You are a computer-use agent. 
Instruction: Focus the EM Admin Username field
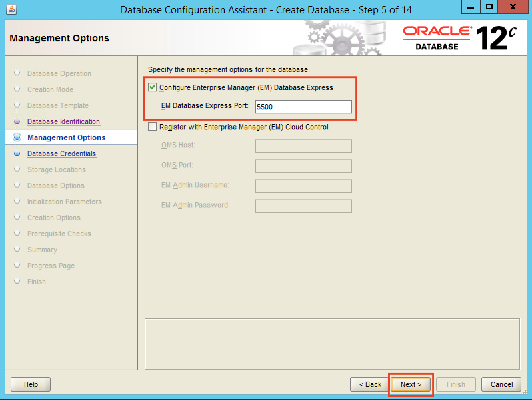(x=303, y=186)
